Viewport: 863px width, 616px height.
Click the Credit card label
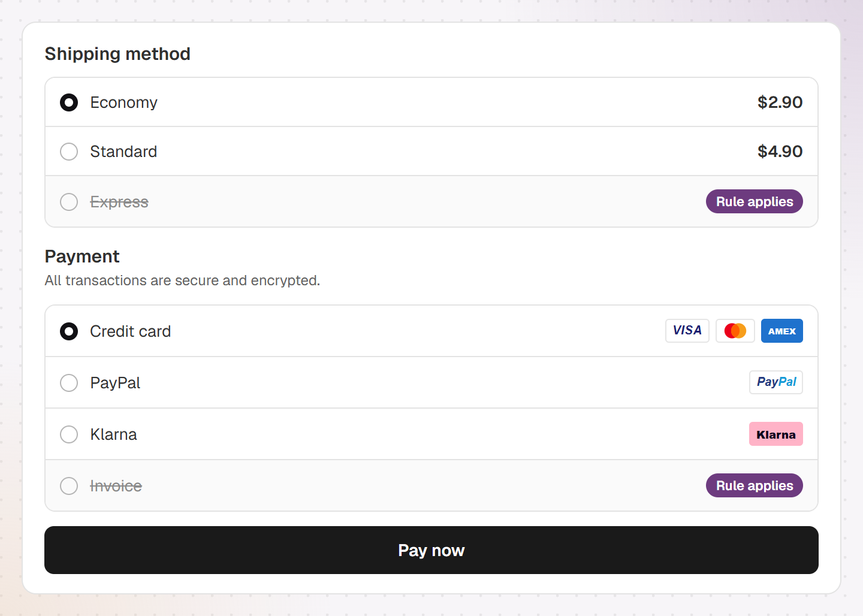tap(130, 331)
